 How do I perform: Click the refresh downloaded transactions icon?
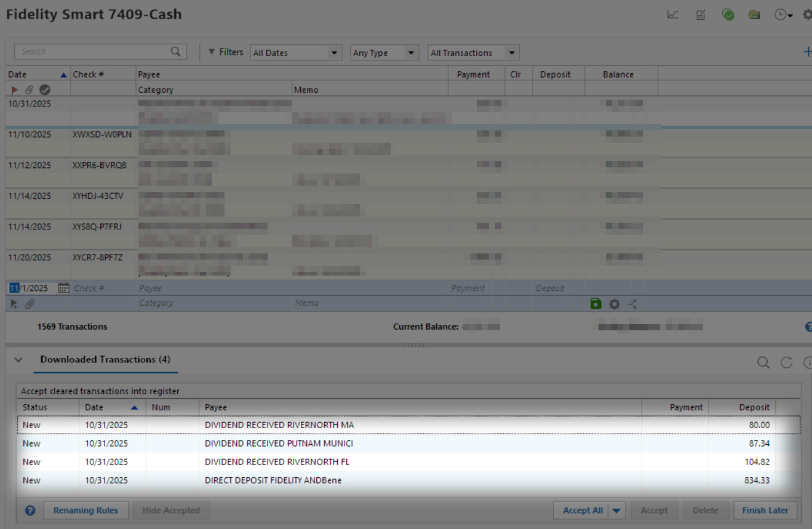pyautogui.click(x=786, y=362)
